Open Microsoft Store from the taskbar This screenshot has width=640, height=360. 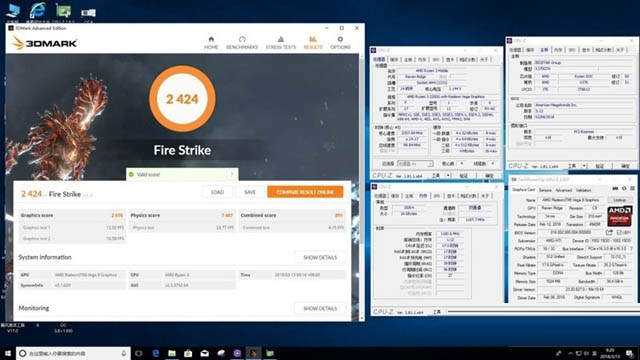pos(188,353)
